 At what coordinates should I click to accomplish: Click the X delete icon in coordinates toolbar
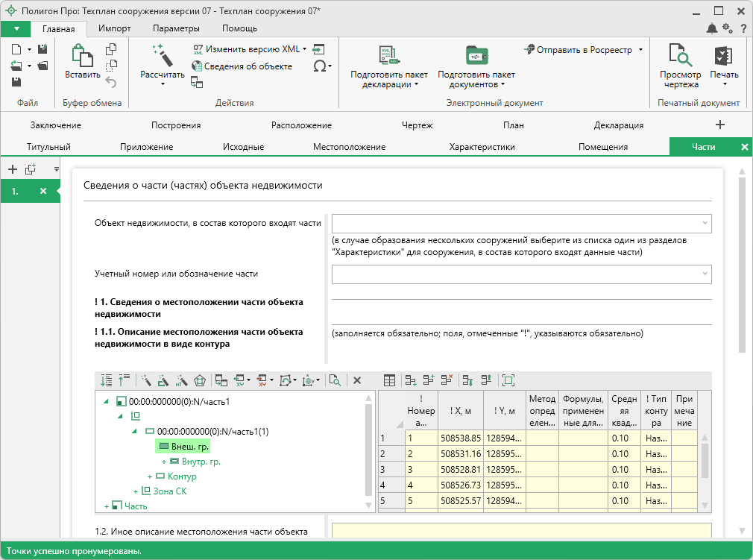[x=357, y=380]
